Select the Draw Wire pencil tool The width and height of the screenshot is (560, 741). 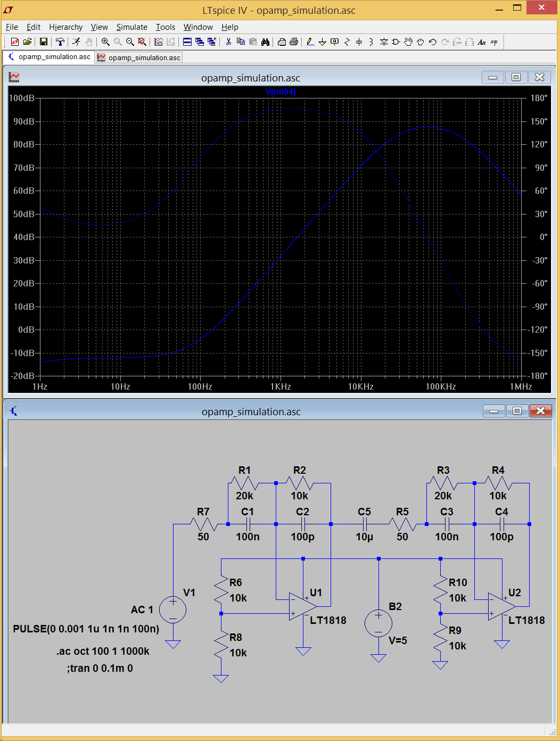[310, 42]
